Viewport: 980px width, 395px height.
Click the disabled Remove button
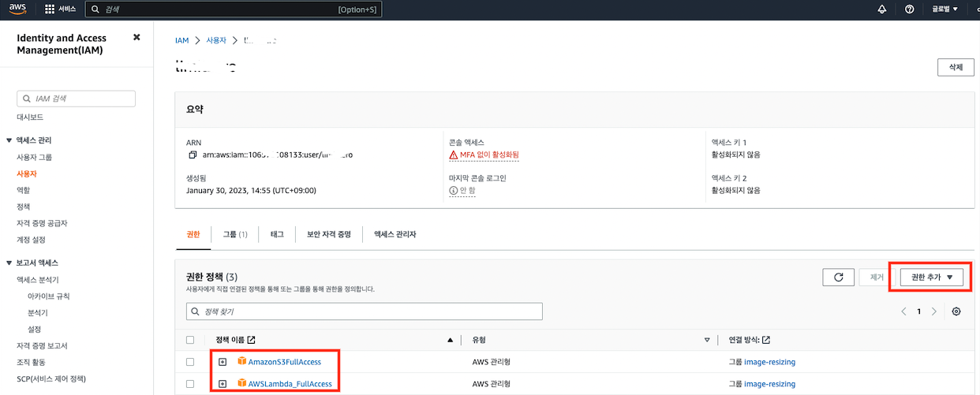pos(877,277)
